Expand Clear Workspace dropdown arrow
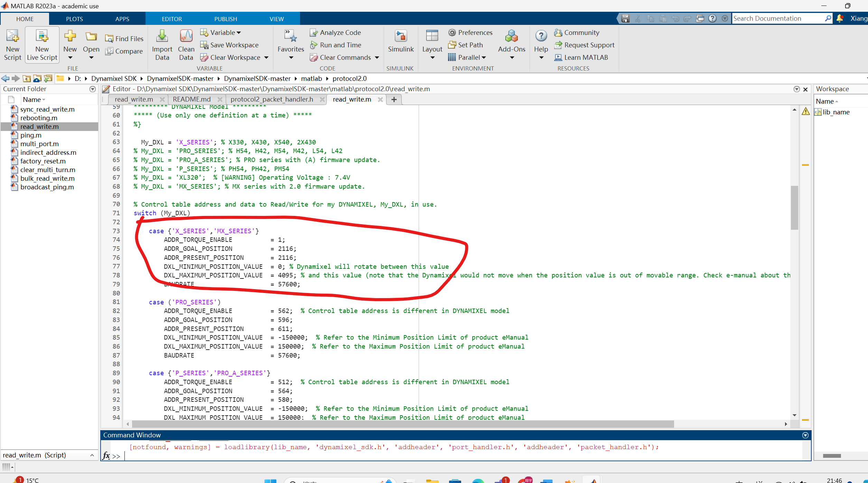The image size is (868, 483). click(x=266, y=57)
